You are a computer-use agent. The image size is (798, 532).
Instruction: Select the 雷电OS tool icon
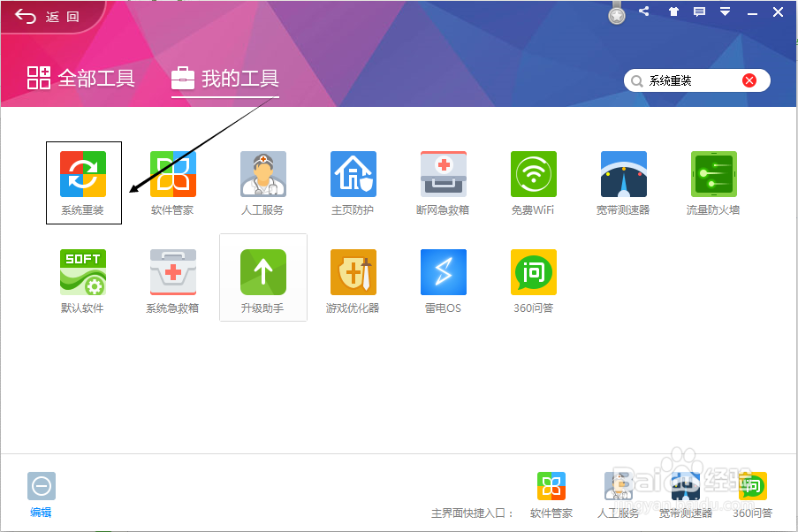click(x=443, y=271)
